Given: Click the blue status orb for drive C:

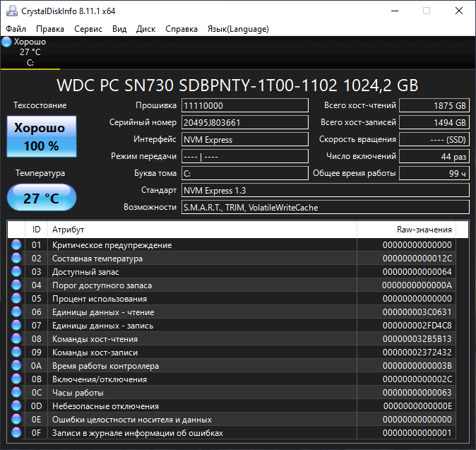Looking at the screenshot, I should 7,42.
